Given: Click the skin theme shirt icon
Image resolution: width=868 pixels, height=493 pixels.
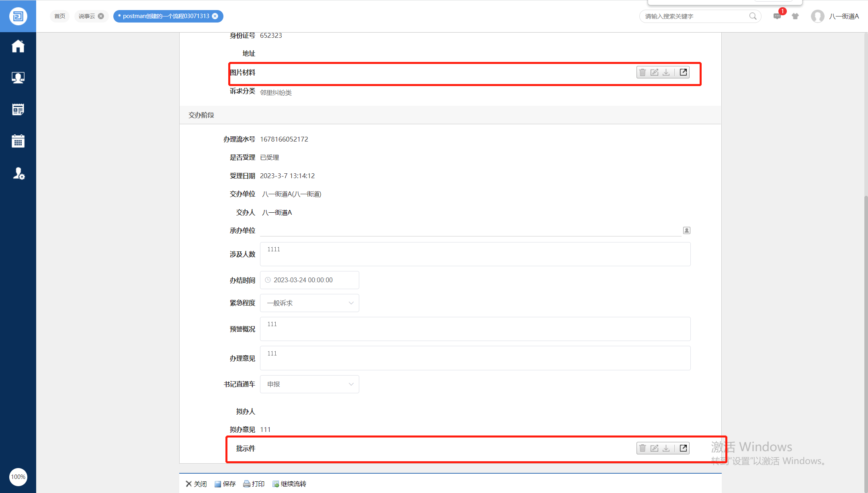Looking at the screenshot, I should (x=795, y=16).
